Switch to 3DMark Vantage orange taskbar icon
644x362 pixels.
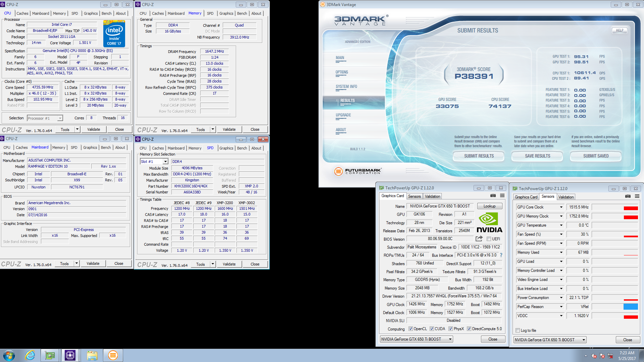click(113, 355)
